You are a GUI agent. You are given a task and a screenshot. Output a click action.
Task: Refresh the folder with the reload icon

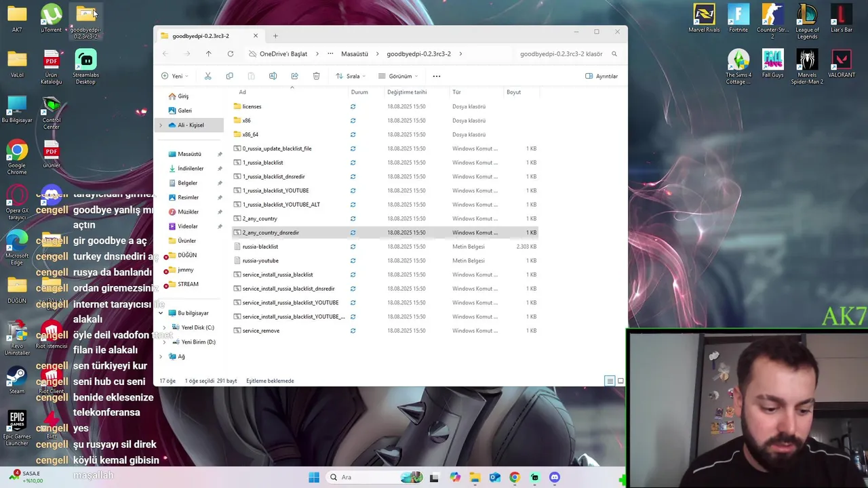[231, 54]
